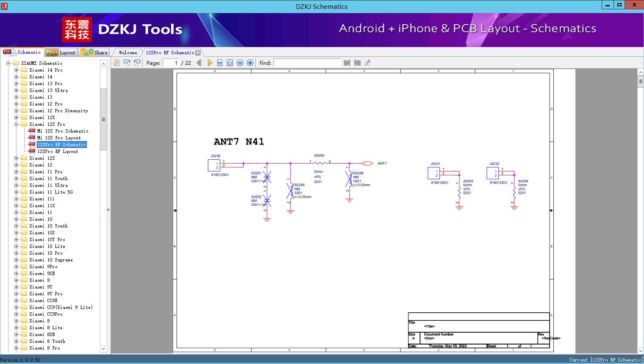Click the Xiaomi 11X folder icon

click(24, 206)
